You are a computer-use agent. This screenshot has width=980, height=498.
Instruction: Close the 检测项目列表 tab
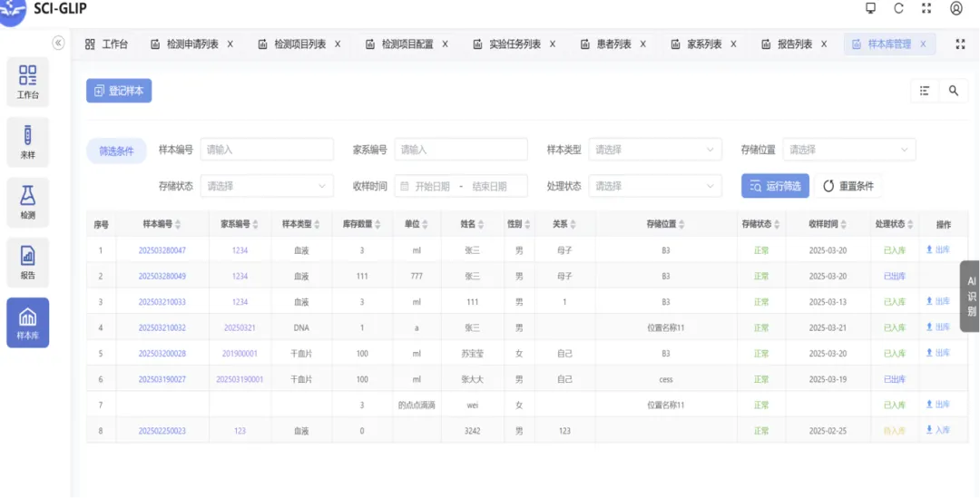tap(338, 44)
